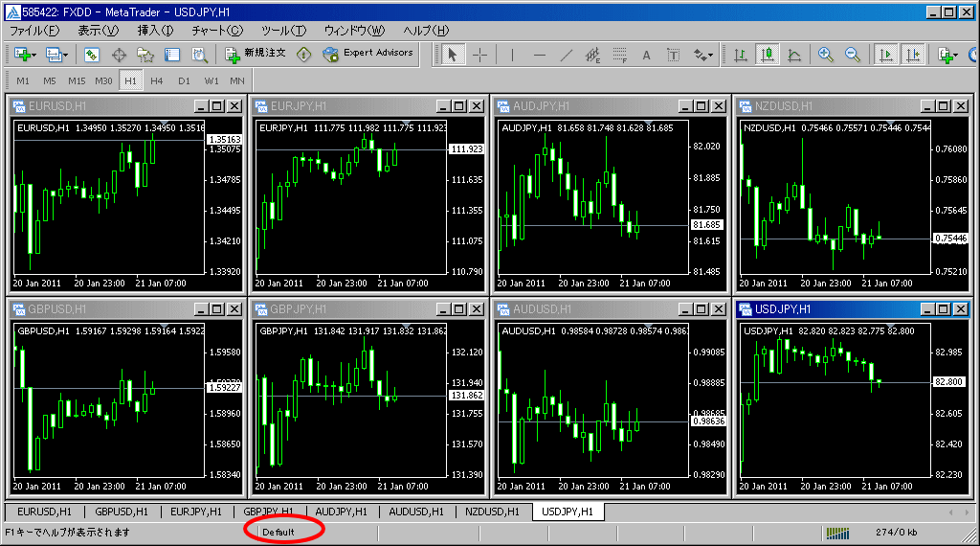
Task: Click the connection status bars icon
Action: (837, 533)
